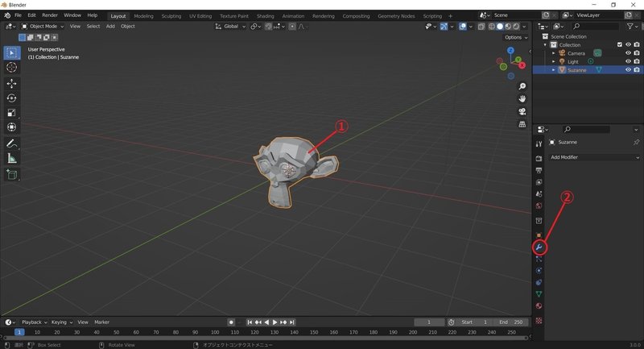Screen dimensions: 644x349
Task: Open the timeline Playback dropdown
Action: [x=34, y=322]
